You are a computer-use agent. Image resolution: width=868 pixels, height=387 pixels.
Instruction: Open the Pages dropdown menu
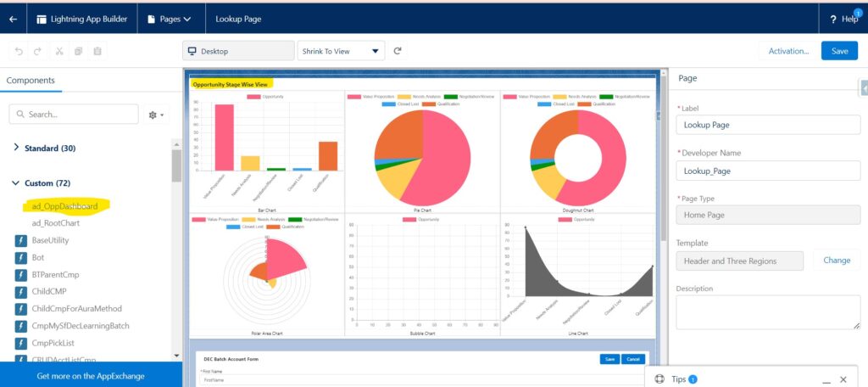click(x=170, y=19)
